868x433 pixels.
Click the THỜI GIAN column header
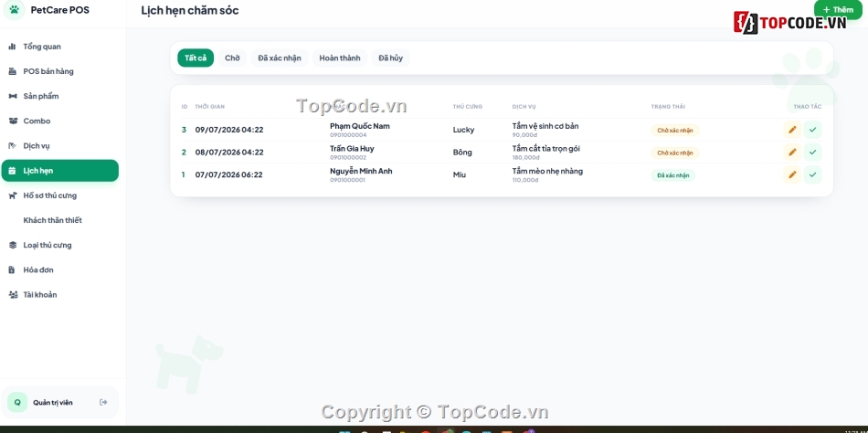210,107
